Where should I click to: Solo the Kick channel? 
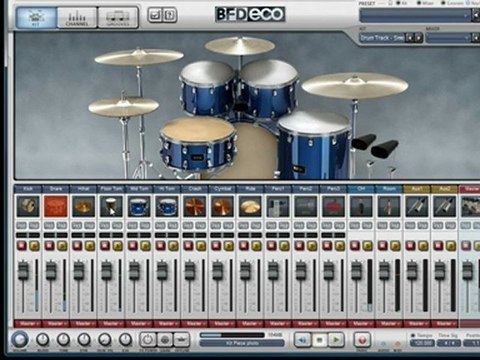coord(34,246)
